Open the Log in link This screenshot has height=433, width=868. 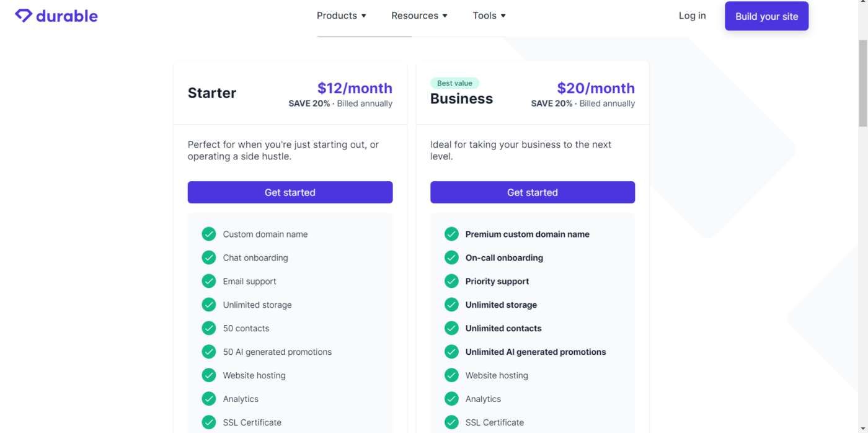692,16
